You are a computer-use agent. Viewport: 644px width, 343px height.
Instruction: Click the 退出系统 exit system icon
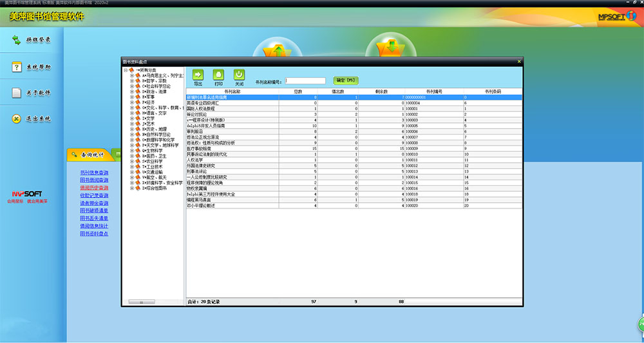(17, 119)
